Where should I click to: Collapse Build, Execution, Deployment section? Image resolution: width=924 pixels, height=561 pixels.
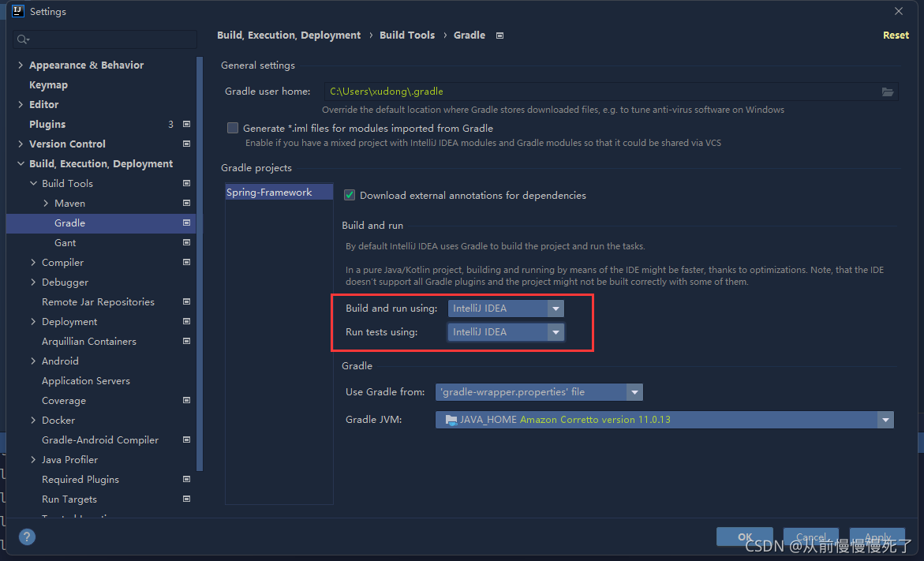point(21,164)
